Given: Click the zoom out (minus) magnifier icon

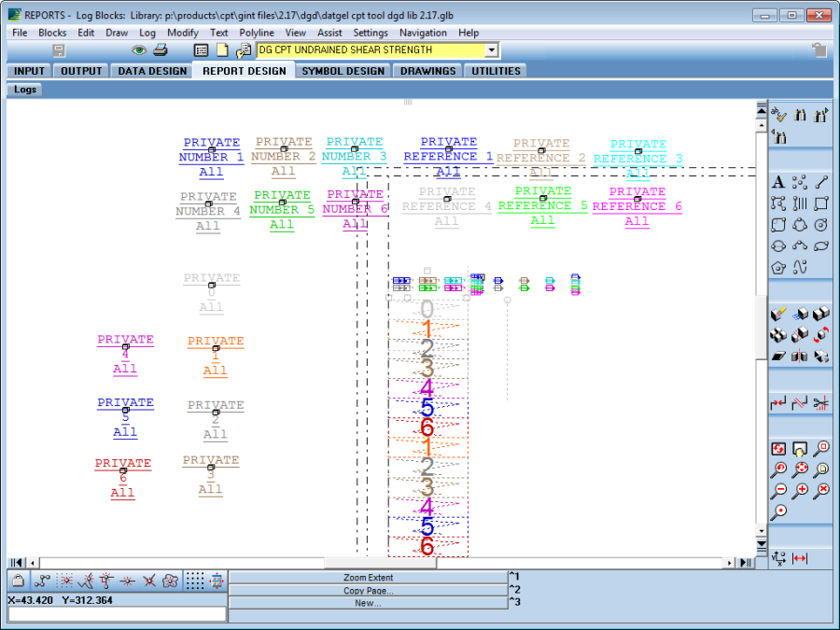Looking at the screenshot, I should pyautogui.click(x=778, y=490).
